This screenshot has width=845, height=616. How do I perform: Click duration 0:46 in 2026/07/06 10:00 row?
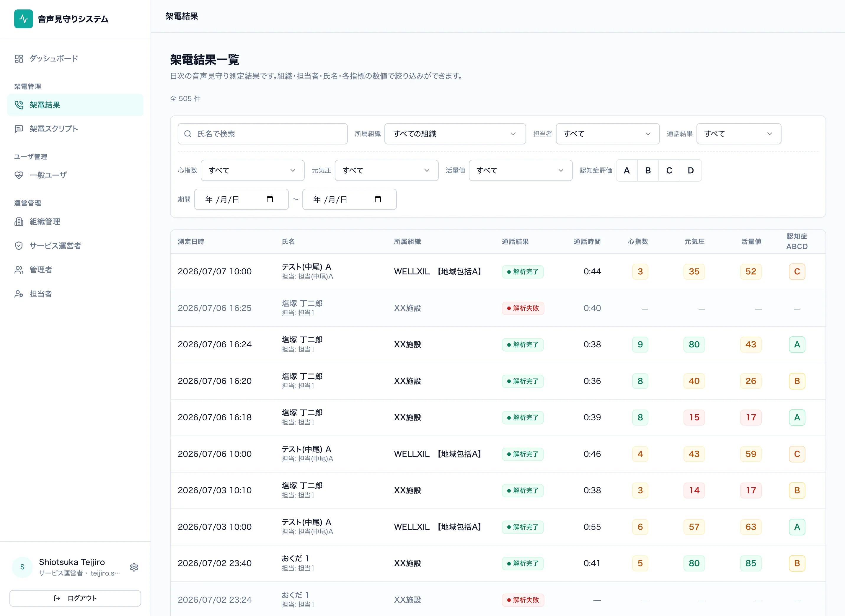592,454
